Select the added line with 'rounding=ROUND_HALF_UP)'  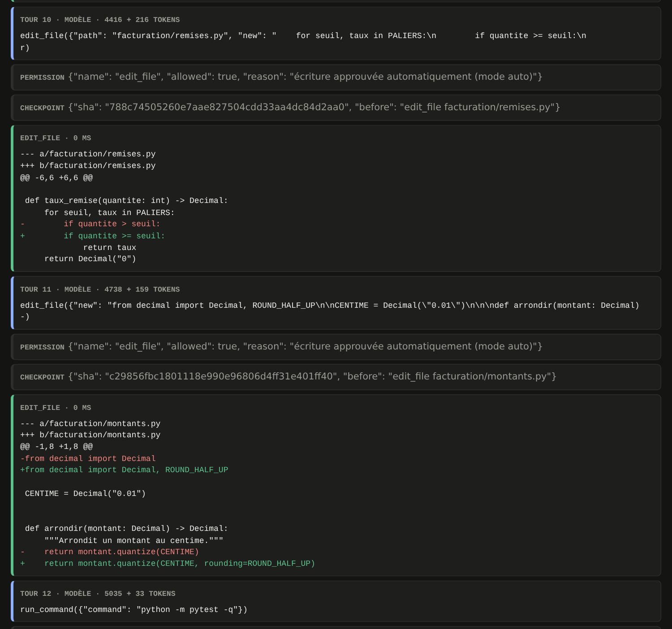(168, 564)
